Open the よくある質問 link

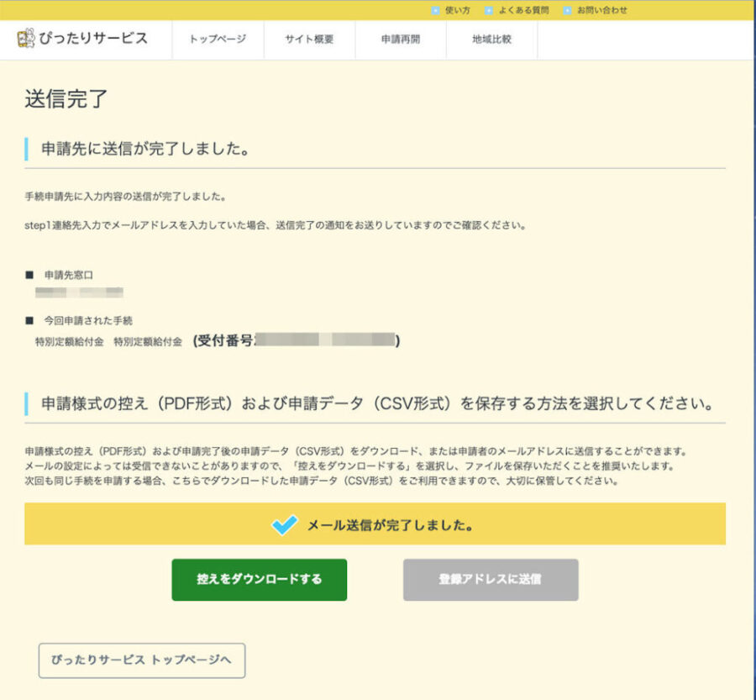click(523, 10)
